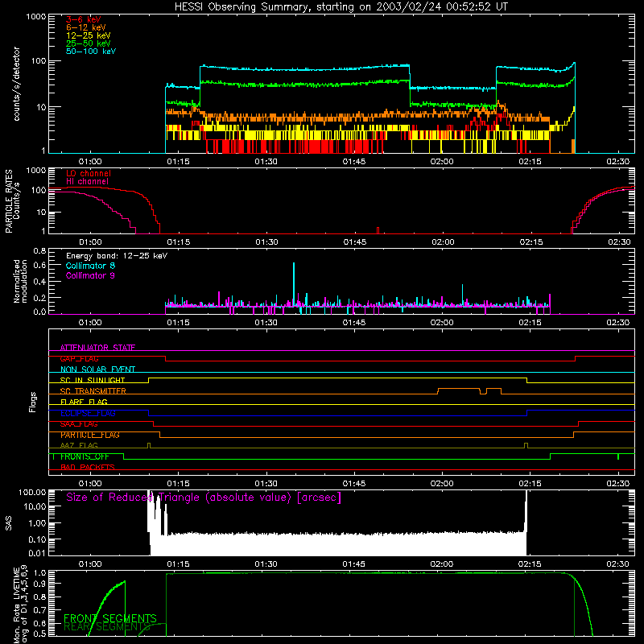Click the PARTICLE_FLAG label

coord(90,435)
